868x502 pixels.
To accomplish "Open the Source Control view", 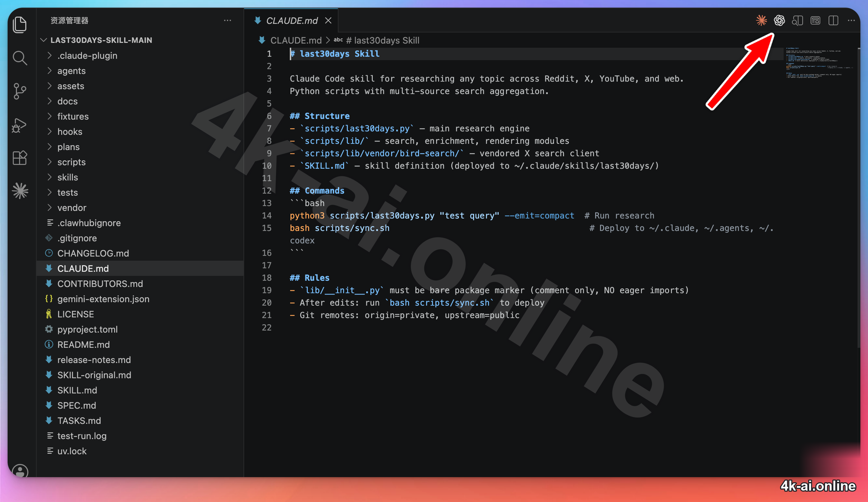I will tap(20, 91).
